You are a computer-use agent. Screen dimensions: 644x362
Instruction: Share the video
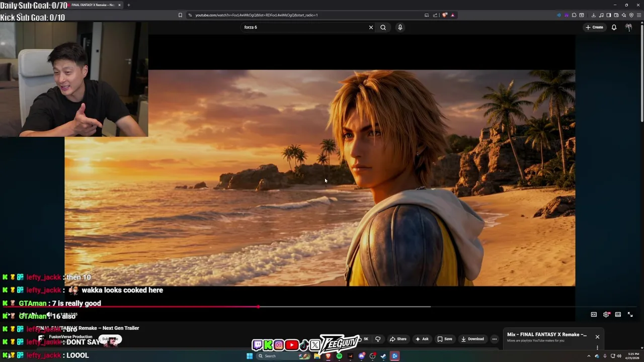click(x=398, y=339)
